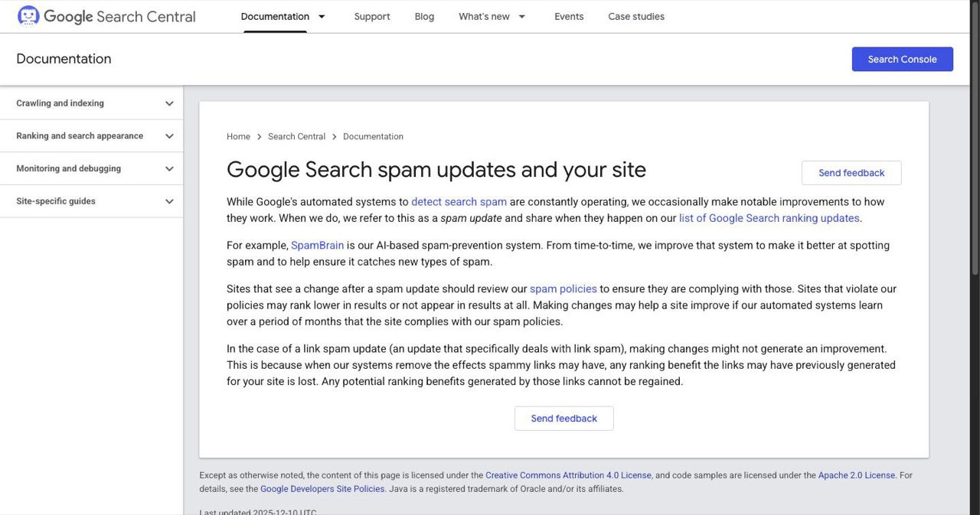Open the 'detect search spam' link
The height and width of the screenshot is (515, 980).
point(459,202)
